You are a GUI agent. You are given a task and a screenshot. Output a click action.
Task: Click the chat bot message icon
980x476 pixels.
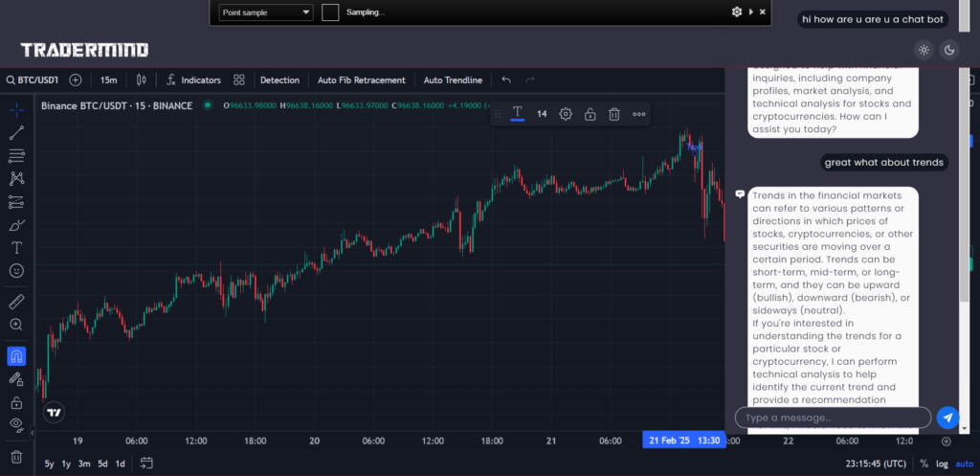[740, 193]
